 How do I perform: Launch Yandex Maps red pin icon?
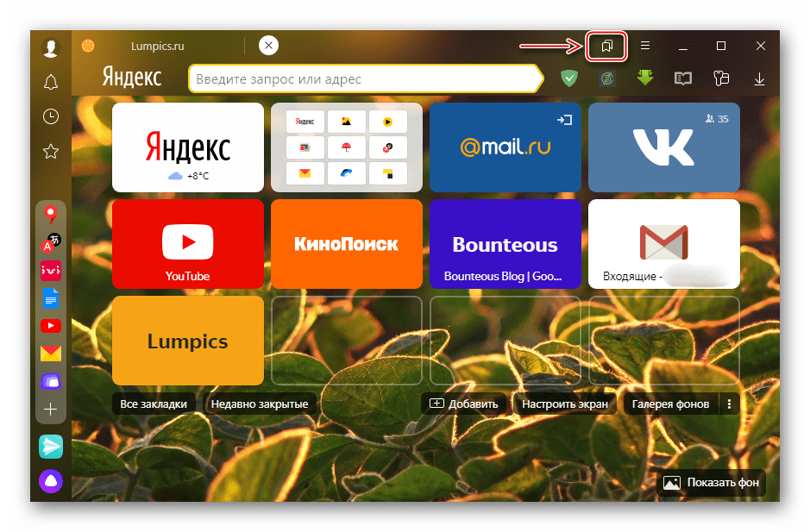51,215
